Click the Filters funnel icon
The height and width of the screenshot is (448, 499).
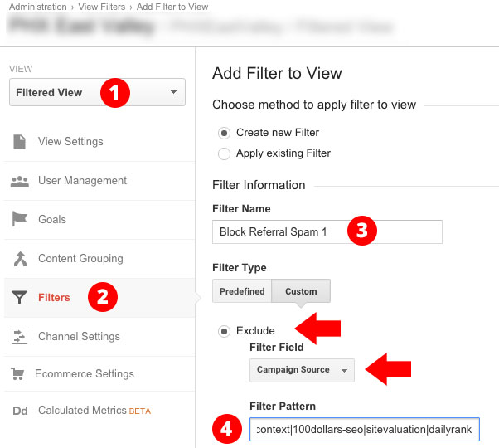coord(19,297)
